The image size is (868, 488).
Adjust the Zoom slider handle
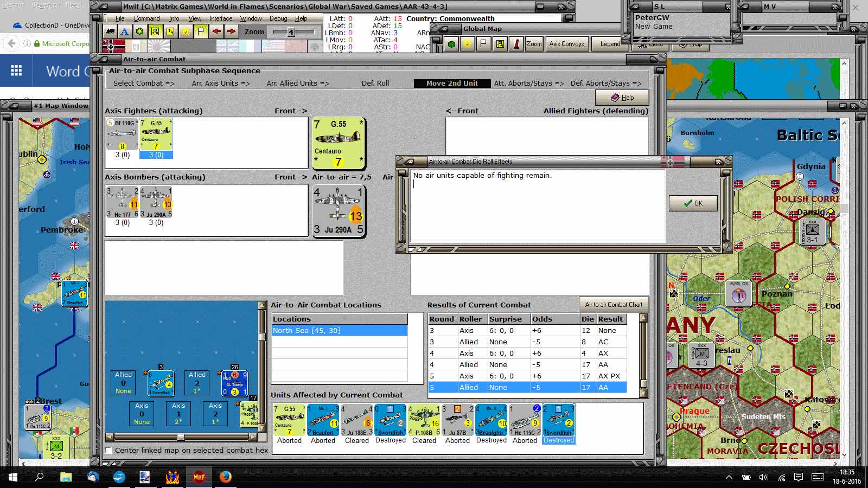click(x=291, y=32)
